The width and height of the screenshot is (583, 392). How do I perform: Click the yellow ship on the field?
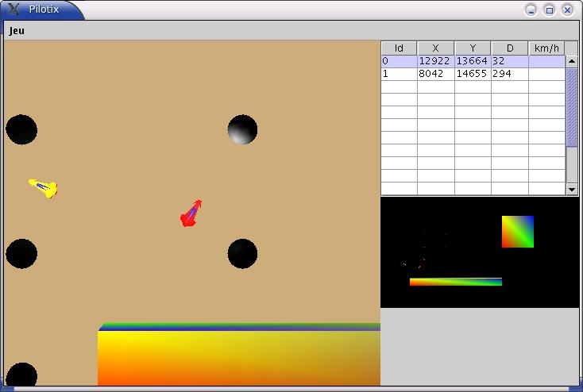click(43, 188)
